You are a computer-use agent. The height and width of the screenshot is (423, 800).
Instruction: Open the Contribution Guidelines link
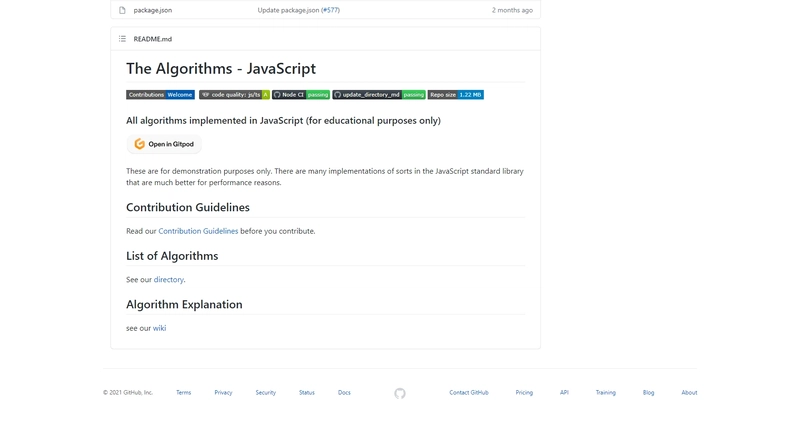coord(198,231)
